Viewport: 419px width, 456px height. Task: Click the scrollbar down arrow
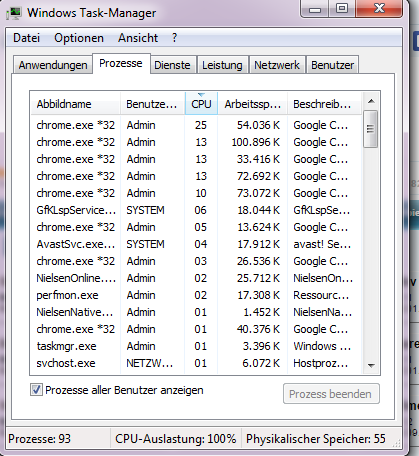click(x=371, y=366)
